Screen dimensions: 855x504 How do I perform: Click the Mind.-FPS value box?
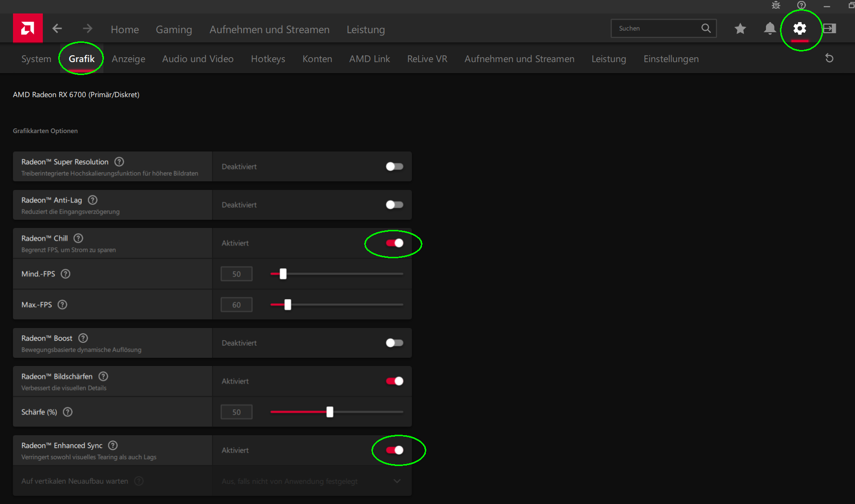point(236,274)
